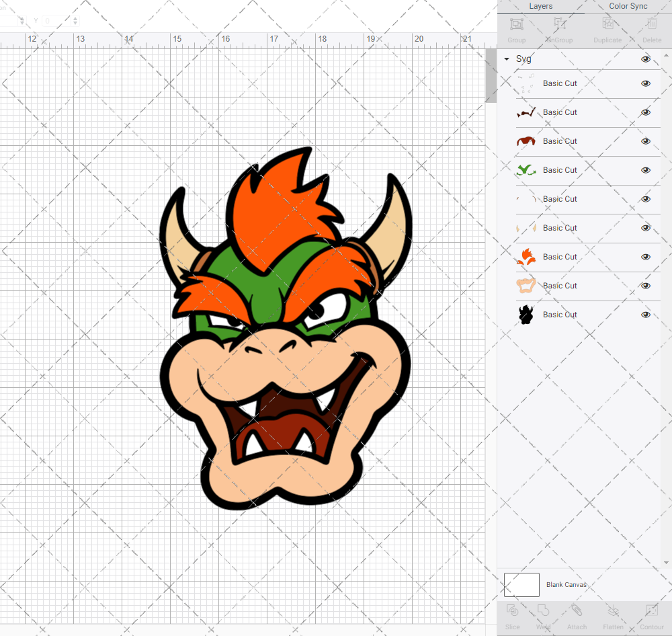Select the dark brown mouth line layer thumbnail

coord(526,112)
